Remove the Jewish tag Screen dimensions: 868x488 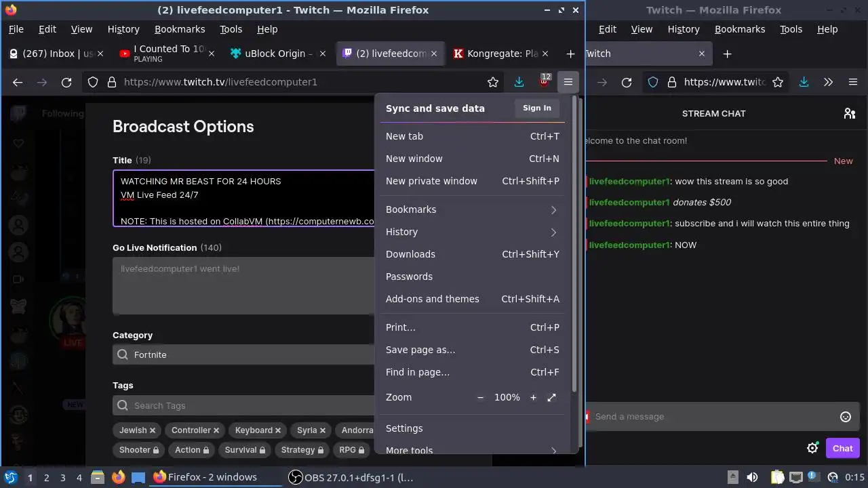[153, 430]
